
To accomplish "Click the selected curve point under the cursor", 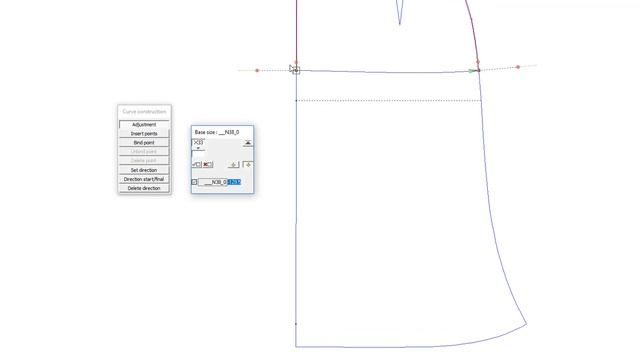I will click(296, 71).
